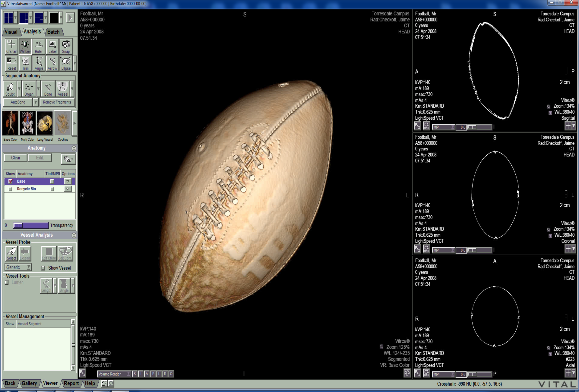Activate the WinLev window level tool
Viewport: 579px width, 392px height.
click(25, 46)
